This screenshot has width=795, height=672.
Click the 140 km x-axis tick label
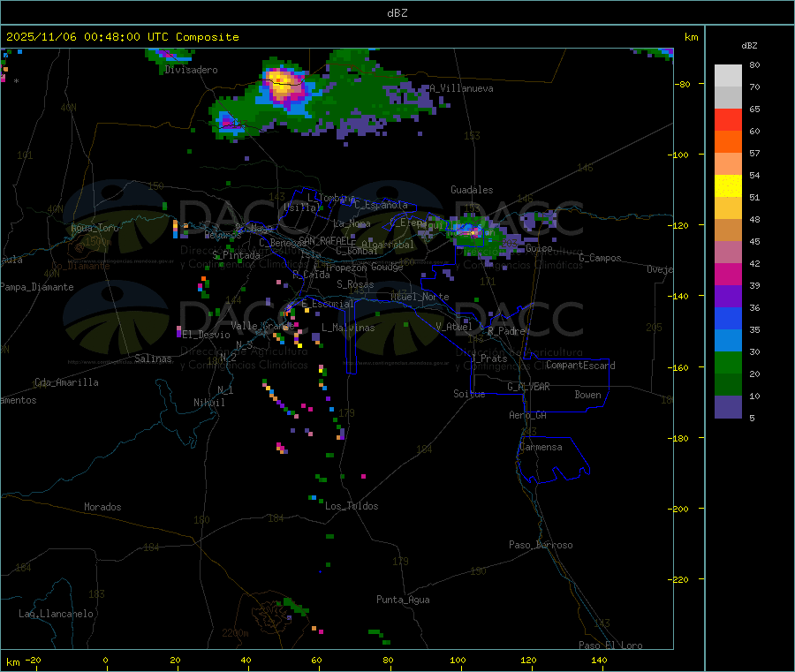pos(599,660)
